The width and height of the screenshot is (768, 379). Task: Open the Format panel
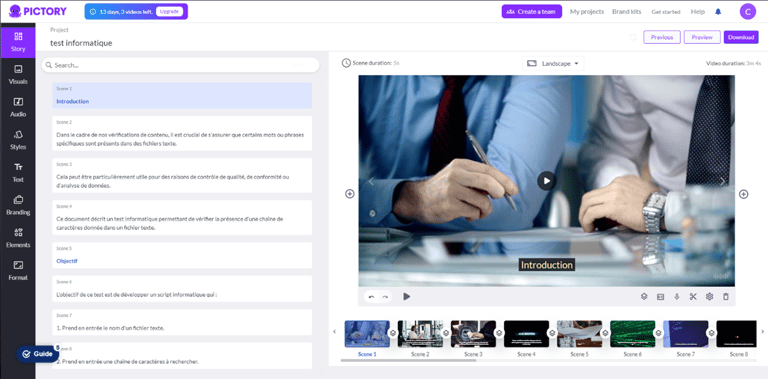pos(18,271)
